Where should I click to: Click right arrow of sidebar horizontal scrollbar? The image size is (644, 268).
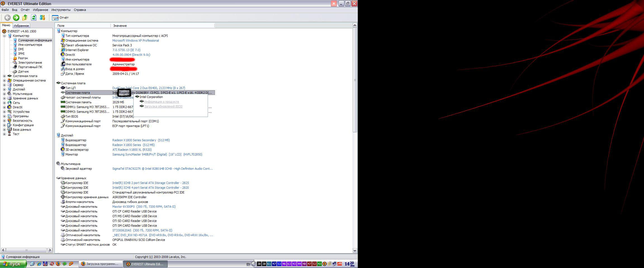50,250
